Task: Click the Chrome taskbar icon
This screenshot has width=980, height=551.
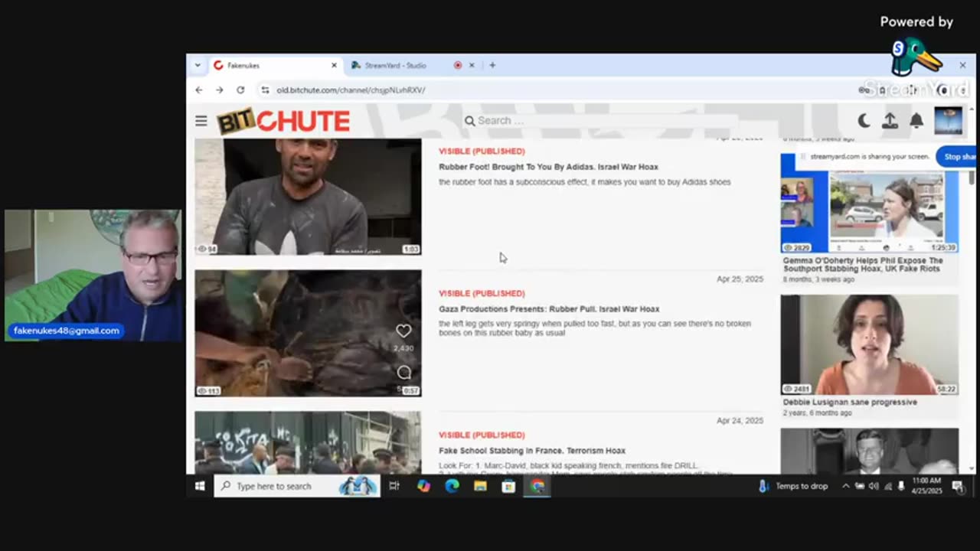Action: (537, 486)
